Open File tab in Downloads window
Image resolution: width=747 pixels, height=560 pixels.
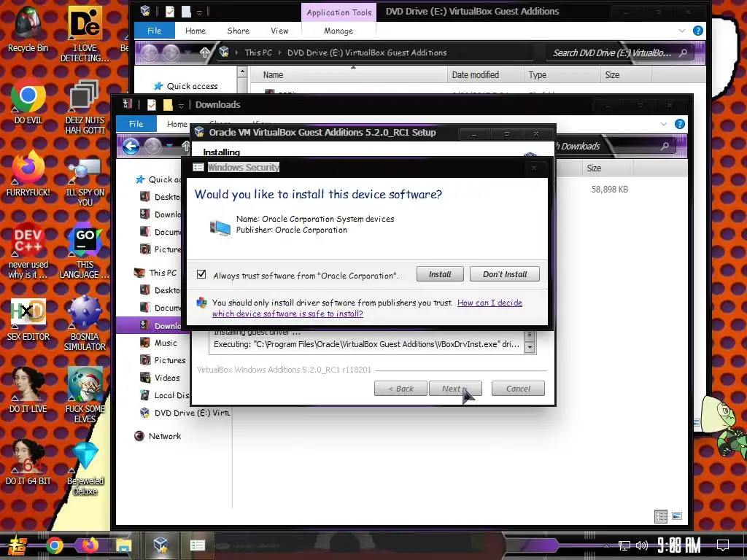point(136,124)
